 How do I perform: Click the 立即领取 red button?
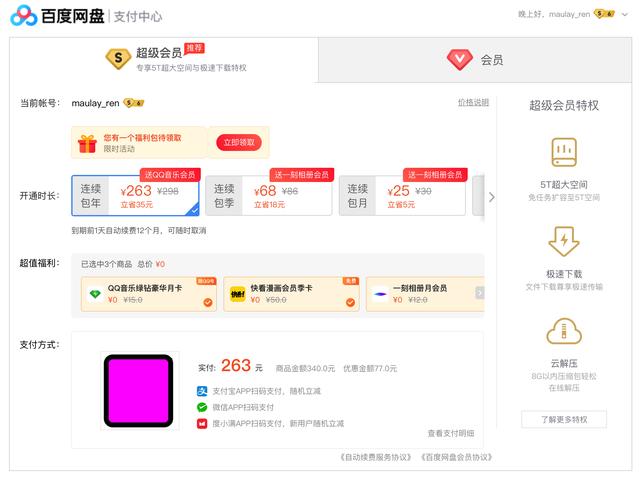(239, 142)
